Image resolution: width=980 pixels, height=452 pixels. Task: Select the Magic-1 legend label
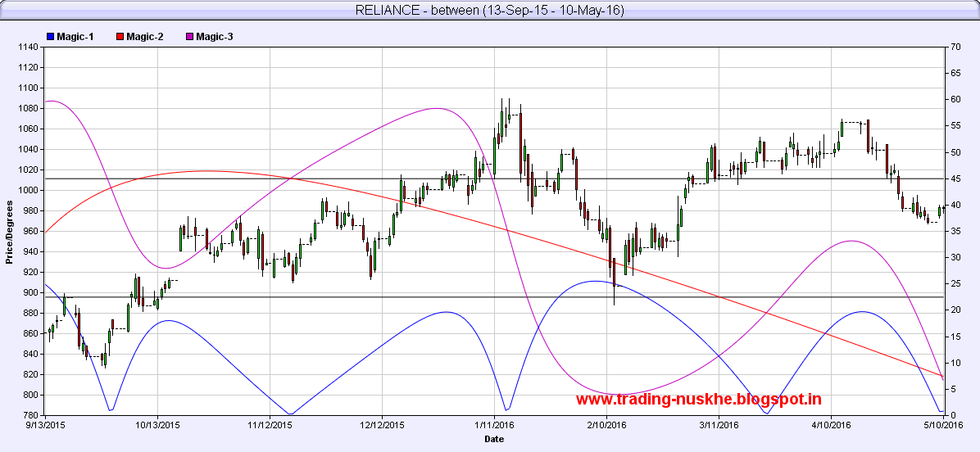(x=75, y=37)
